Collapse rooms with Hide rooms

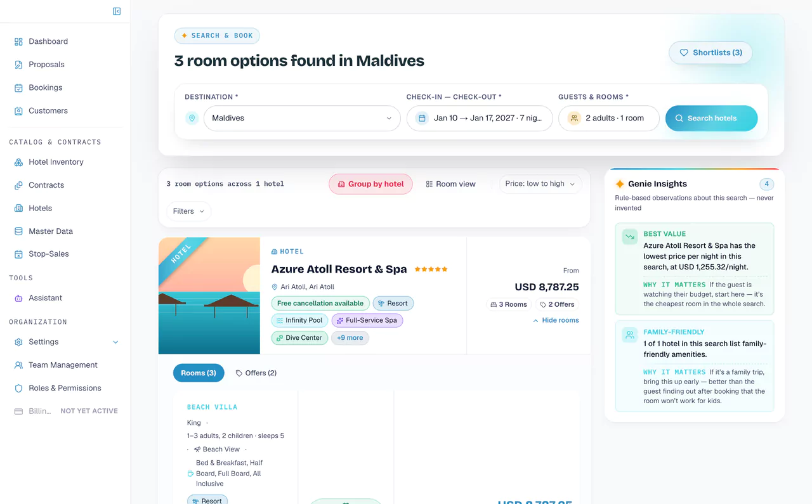tap(556, 320)
